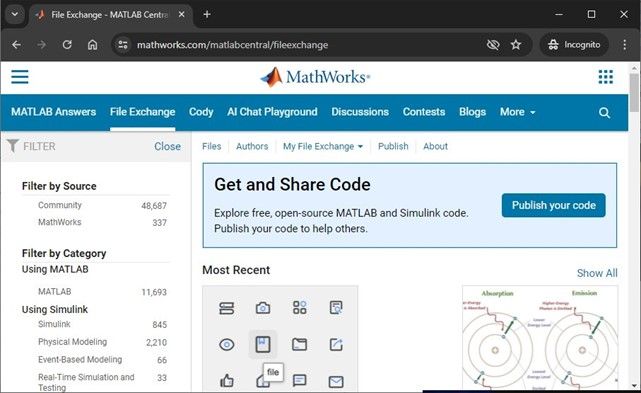The height and width of the screenshot is (393, 641).
Task: Filter by MathWorks source
Action: click(60, 222)
